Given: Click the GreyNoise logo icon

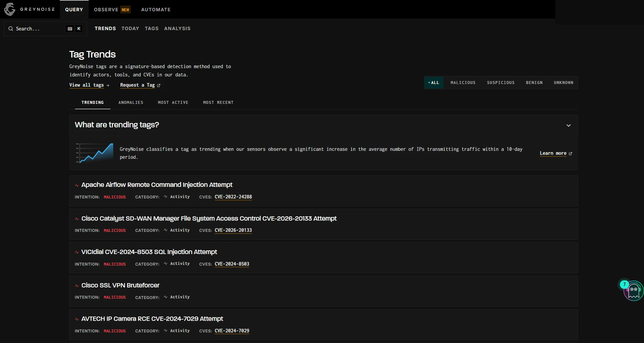Looking at the screenshot, I should point(10,9).
